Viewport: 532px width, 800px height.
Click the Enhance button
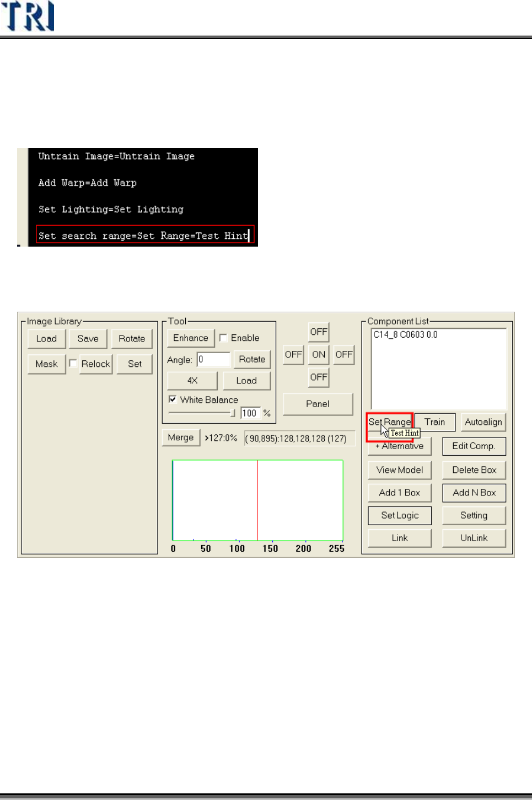(x=191, y=338)
